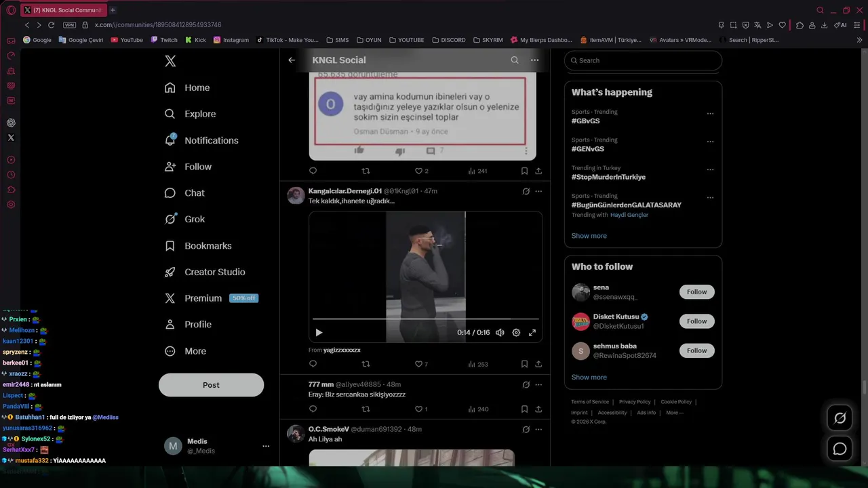Follow the sena account
Image resolution: width=868 pixels, height=488 pixels.
(x=696, y=292)
